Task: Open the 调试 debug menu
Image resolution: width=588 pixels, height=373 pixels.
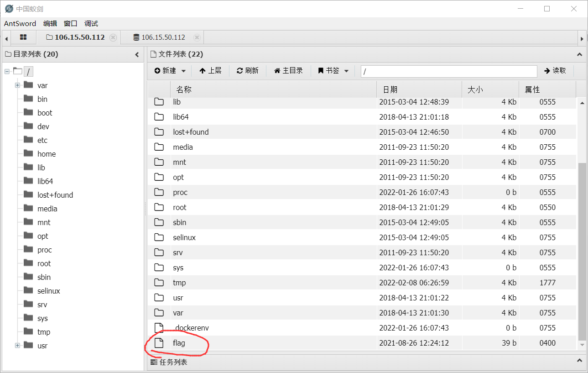Action: point(90,23)
